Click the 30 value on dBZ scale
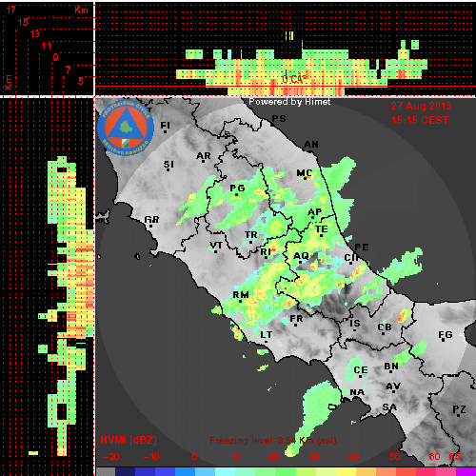 [313, 457]
